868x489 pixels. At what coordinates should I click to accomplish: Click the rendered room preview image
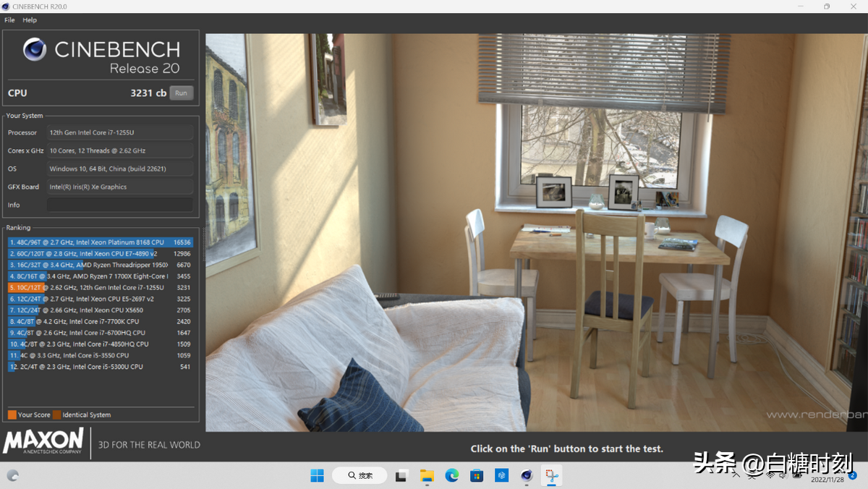coord(537,232)
